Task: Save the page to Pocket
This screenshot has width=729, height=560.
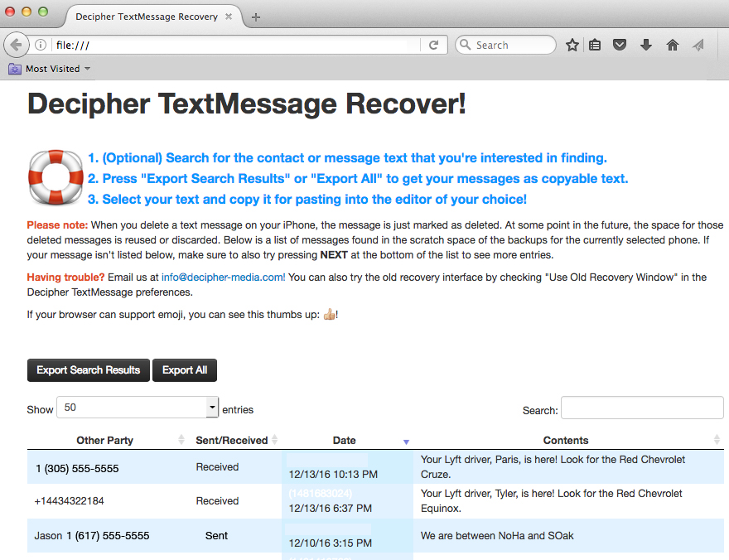Action: (620, 45)
